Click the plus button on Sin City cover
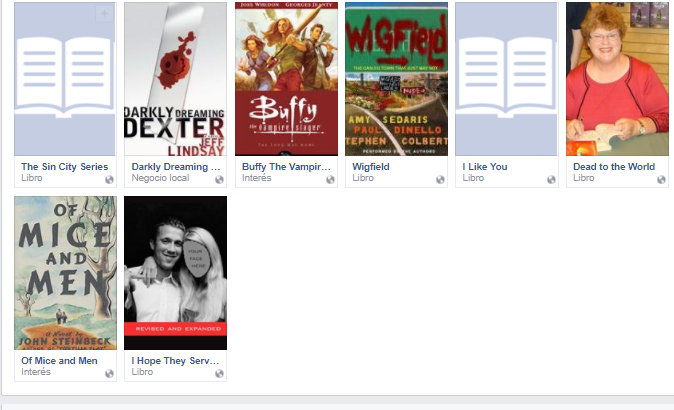674x410 pixels. [104, 14]
